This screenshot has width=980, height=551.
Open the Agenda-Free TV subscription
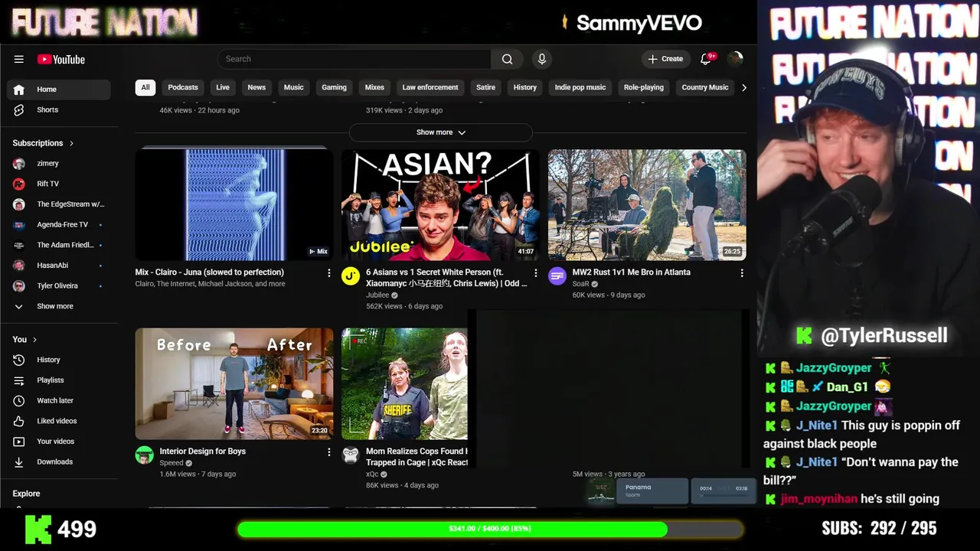59,224
